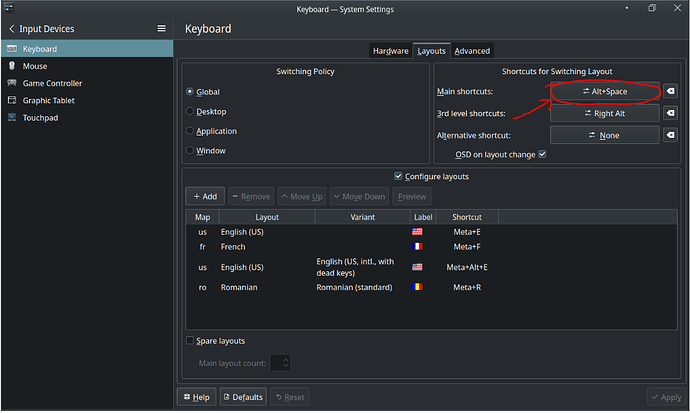Switch to the Hardware tab
The image size is (690, 413).
coord(390,51)
